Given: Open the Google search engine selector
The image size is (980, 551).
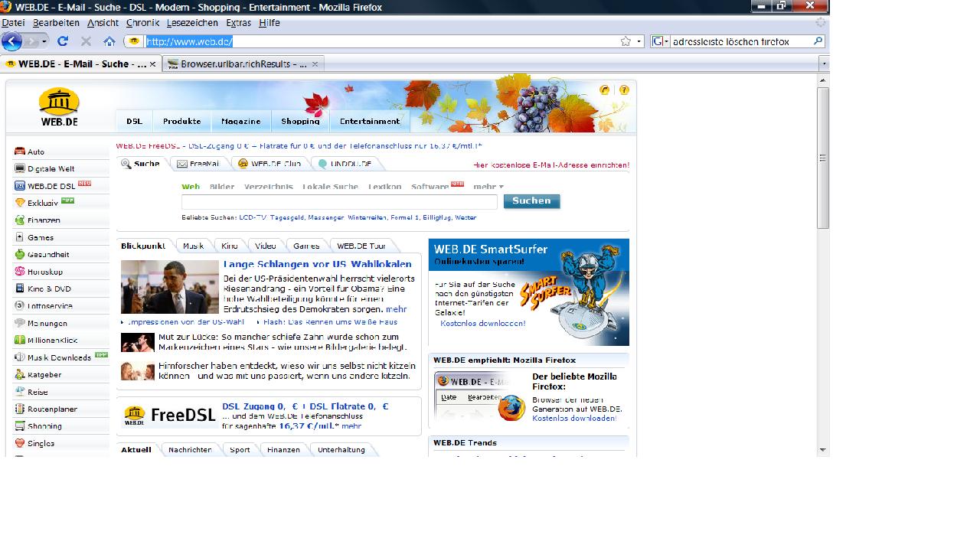Looking at the screenshot, I should click(x=659, y=41).
